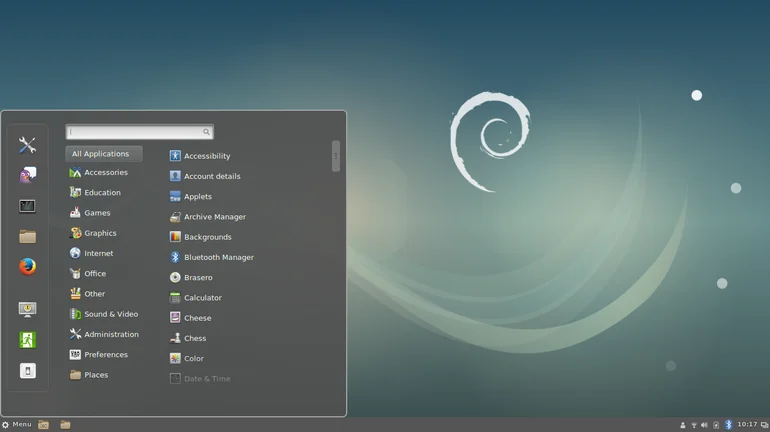This screenshot has height=432, width=770.
Task: Choose the Sound & Video category
Action: click(x=110, y=314)
